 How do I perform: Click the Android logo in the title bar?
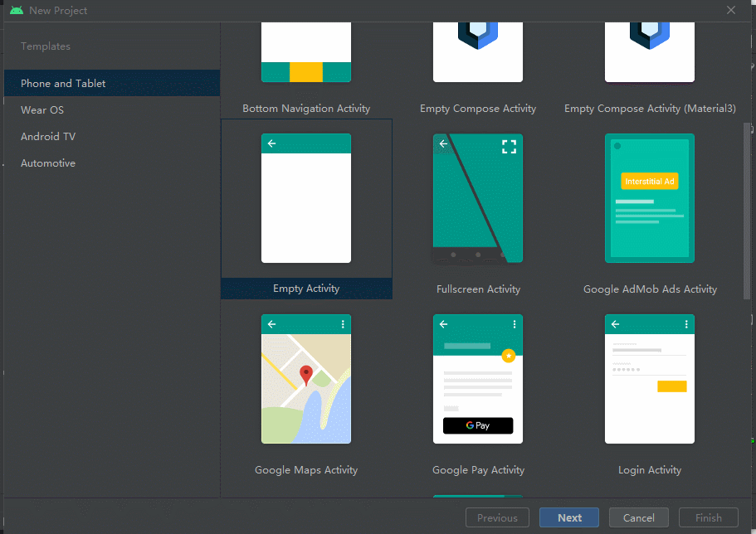click(x=17, y=11)
